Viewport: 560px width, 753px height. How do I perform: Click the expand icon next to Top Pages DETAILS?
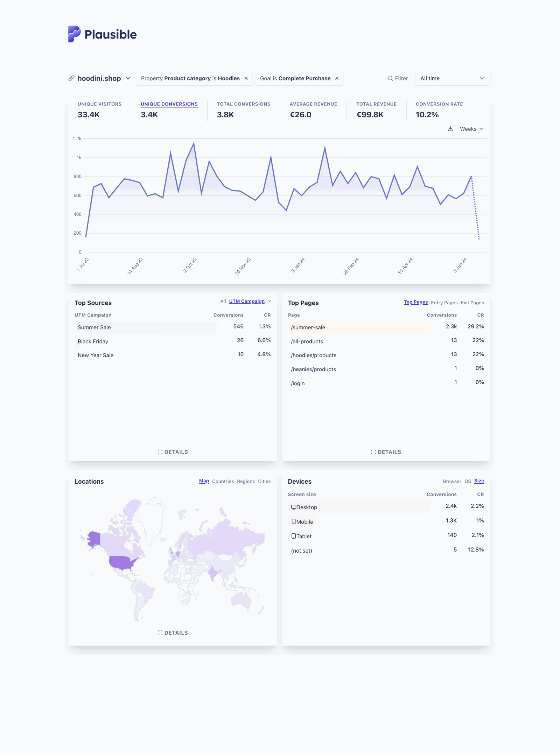tap(373, 452)
